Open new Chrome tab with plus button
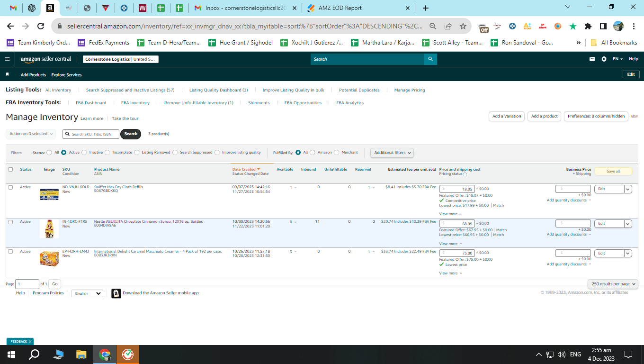 pos(426,8)
